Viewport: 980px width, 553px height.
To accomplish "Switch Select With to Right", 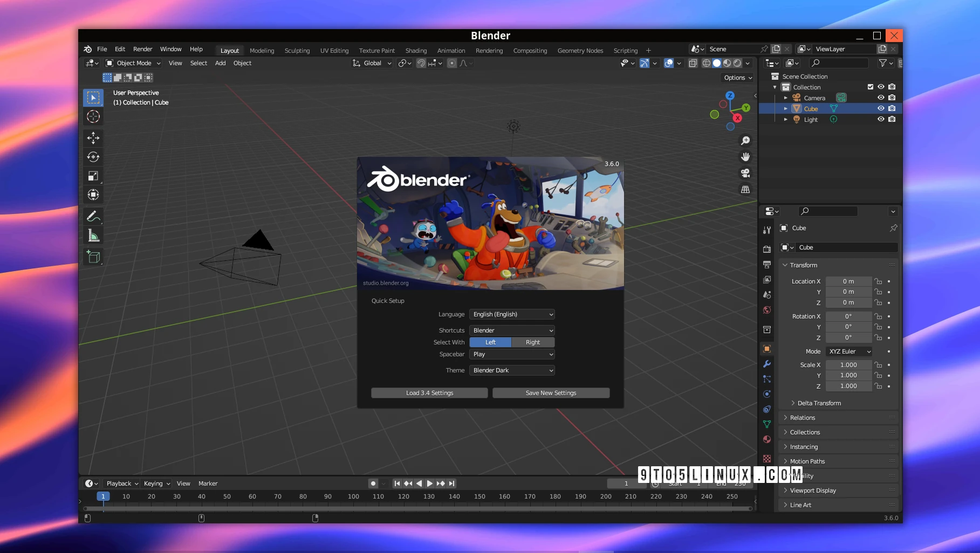I will [532, 342].
